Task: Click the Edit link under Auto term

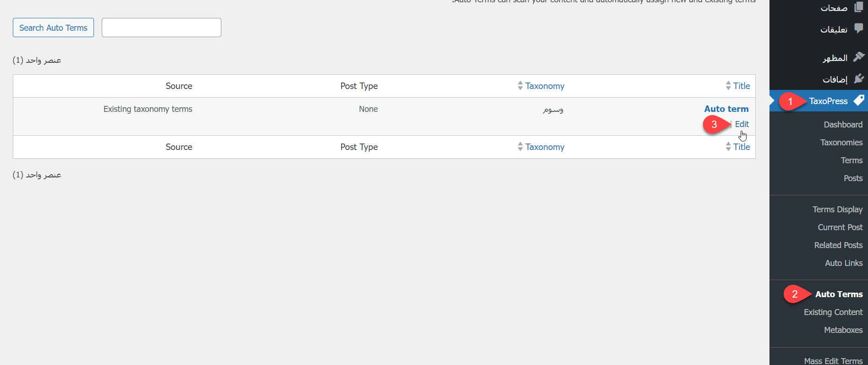Action: click(x=742, y=124)
